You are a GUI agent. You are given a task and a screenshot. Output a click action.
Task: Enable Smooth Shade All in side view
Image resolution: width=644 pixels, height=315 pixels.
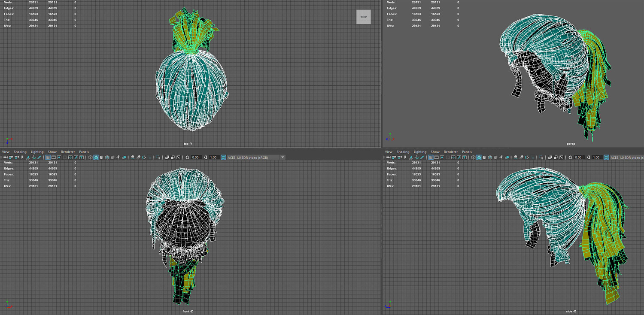point(479,157)
